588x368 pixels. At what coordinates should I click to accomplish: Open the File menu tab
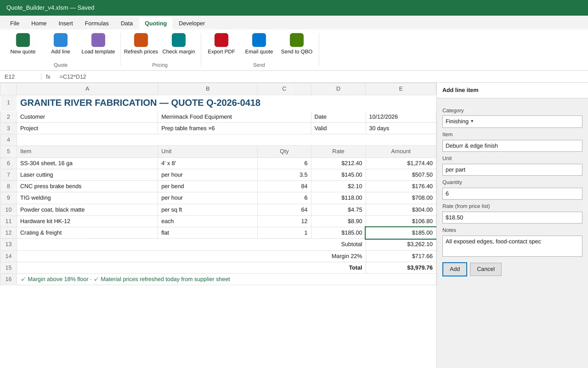point(15,23)
